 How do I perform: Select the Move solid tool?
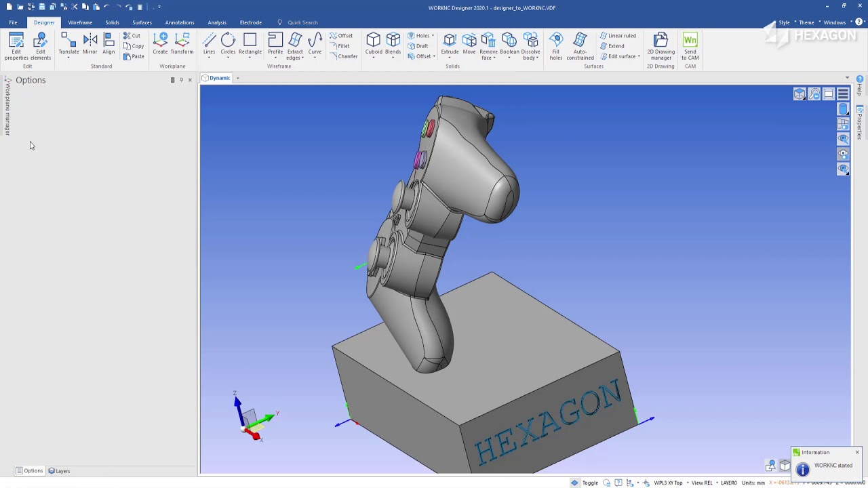click(469, 44)
